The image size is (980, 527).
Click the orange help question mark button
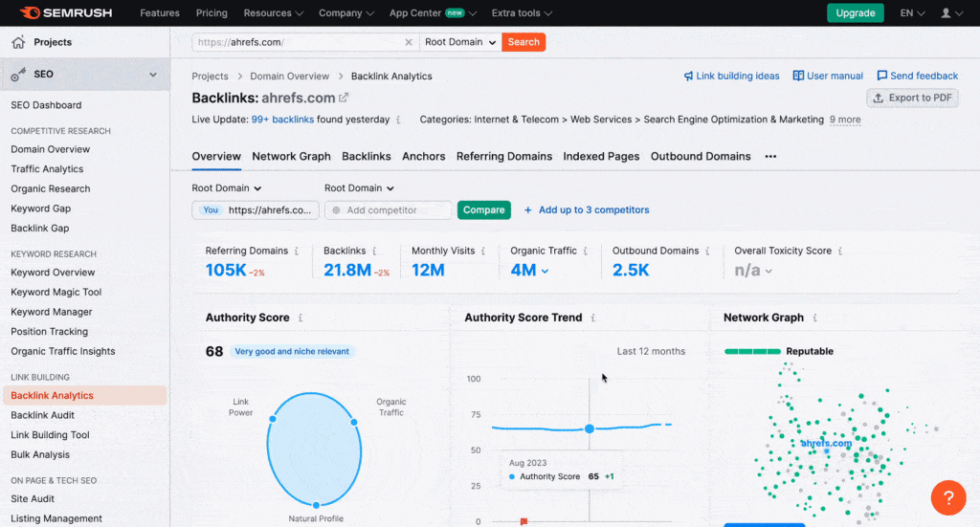tap(947, 497)
